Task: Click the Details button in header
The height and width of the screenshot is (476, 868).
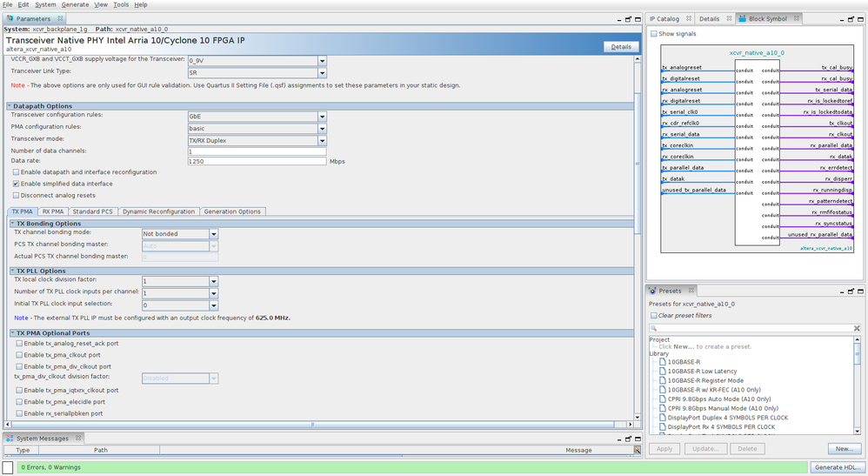Action: pos(621,46)
